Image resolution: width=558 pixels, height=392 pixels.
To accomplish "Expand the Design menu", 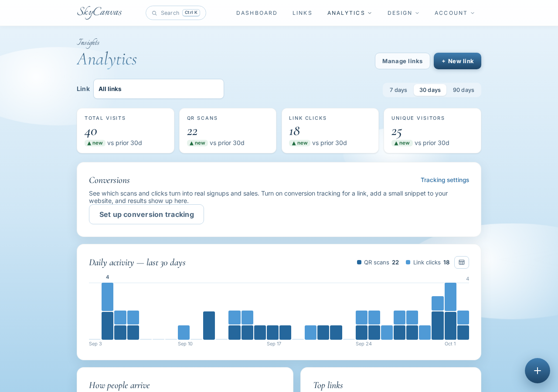I will tap(403, 13).
